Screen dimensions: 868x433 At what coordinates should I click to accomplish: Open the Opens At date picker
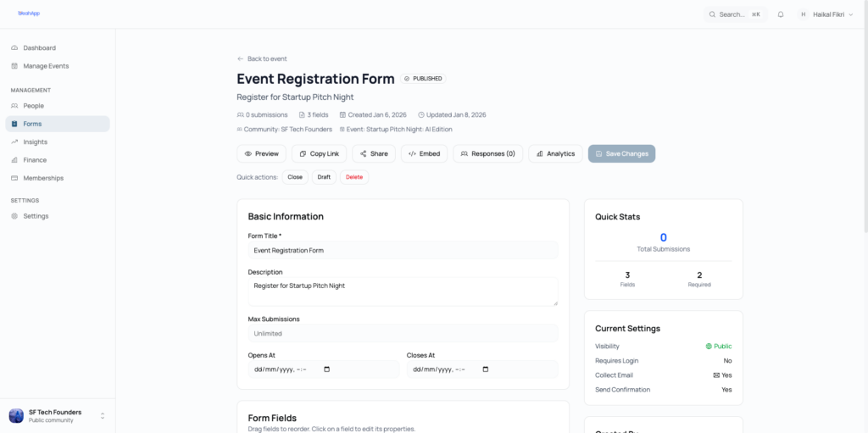[327, 369]
